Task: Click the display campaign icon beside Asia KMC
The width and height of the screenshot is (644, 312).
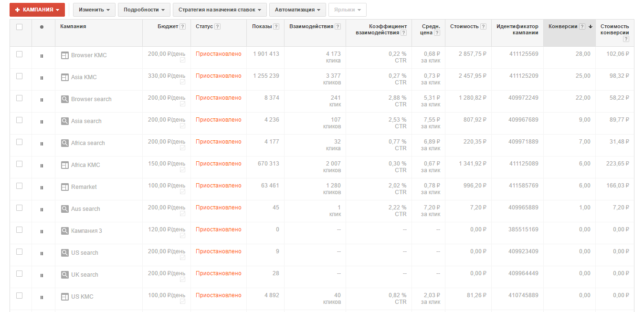Action: (x=65, y=77)
